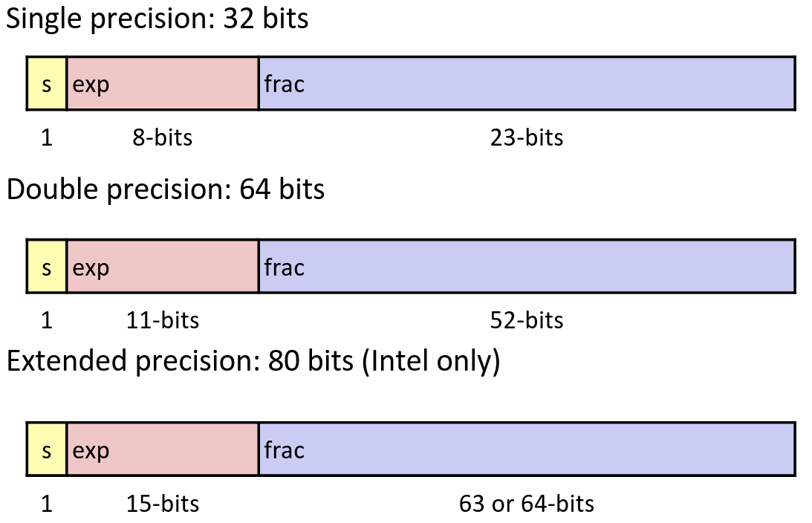This screenshot has height=523, width=812.
Task: Click the '1' under single precision sign bit
Action: 47,137
